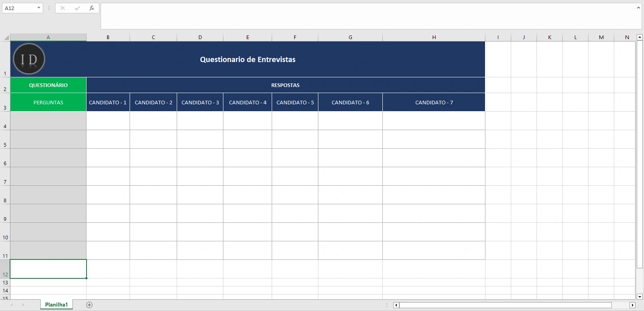Click the Select All corner triangle

[x=6, y=37]
